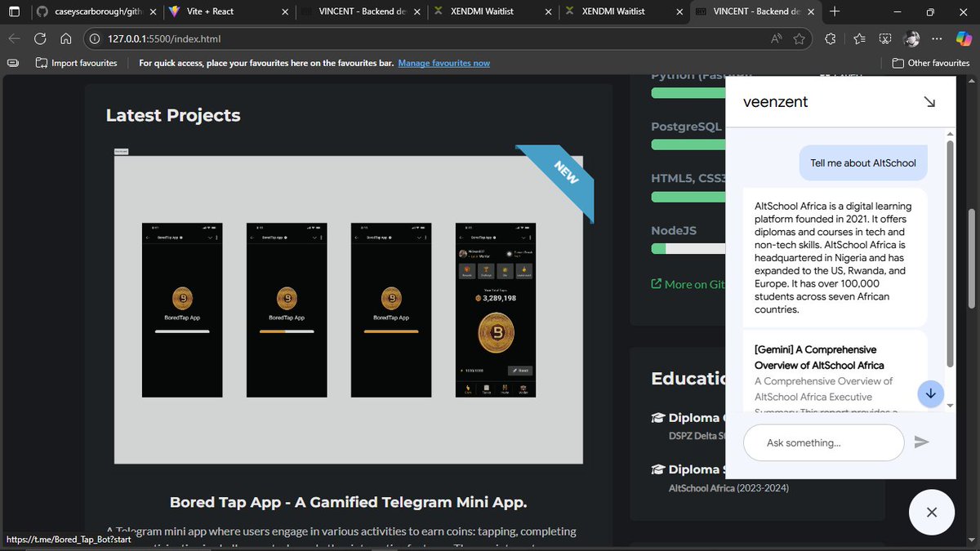The height and width of the screenshot is (551, 980).
Task: Open the Gemini AltSchool Africa overview card
Action: coord(835,373)
